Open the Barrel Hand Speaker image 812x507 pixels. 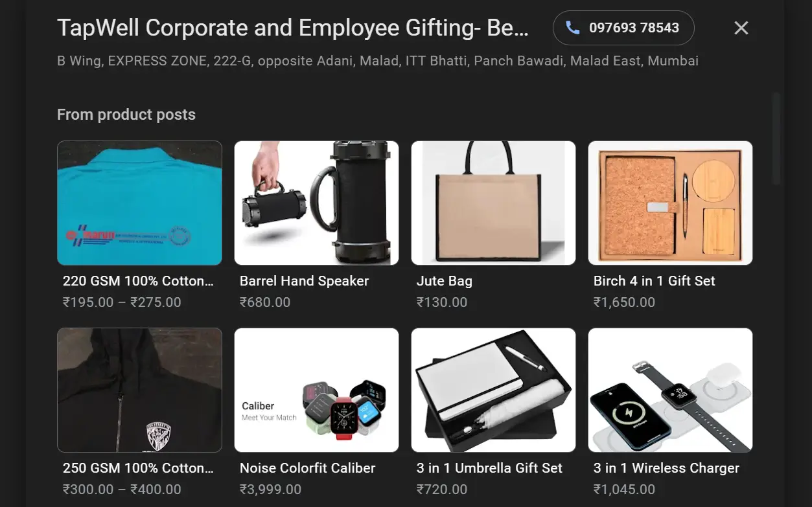click(x=316, y=203)
